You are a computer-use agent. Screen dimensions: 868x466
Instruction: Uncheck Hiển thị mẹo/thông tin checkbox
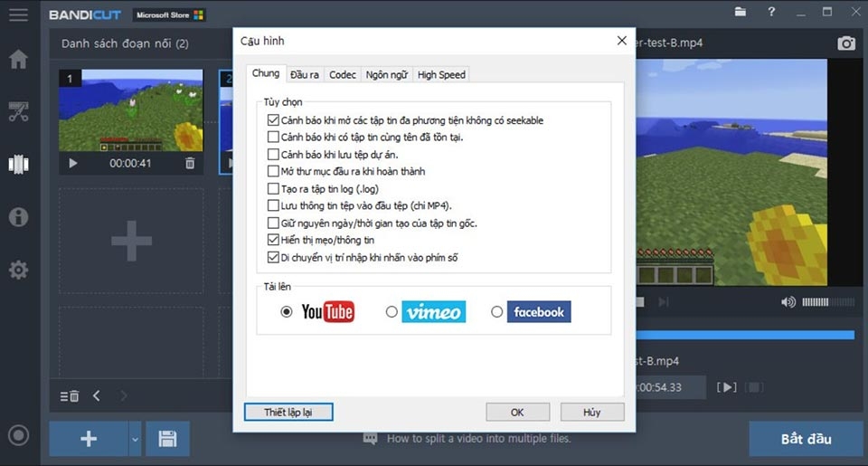coord(273,240)
